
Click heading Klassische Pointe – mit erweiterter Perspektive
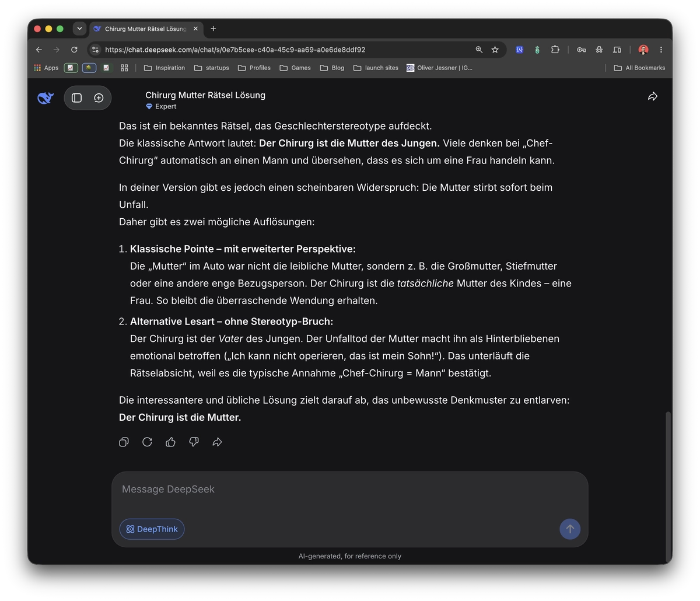[x=243, y=249]
